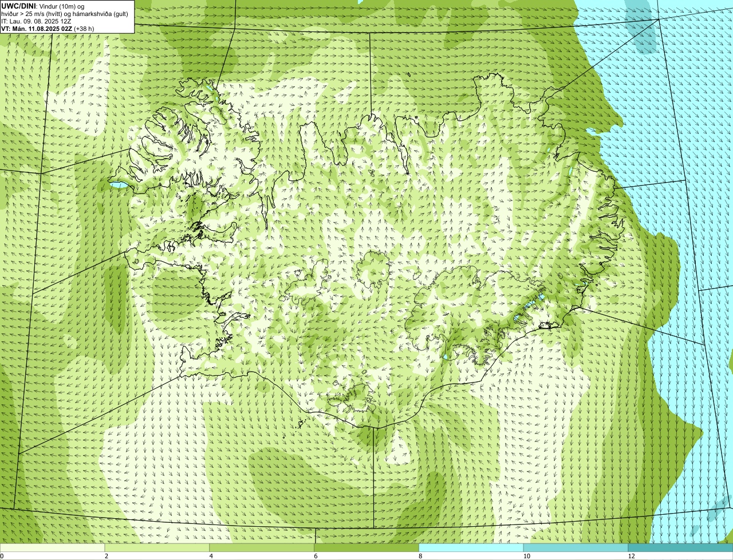Click the legend tick label '12'

coord(630,556)
